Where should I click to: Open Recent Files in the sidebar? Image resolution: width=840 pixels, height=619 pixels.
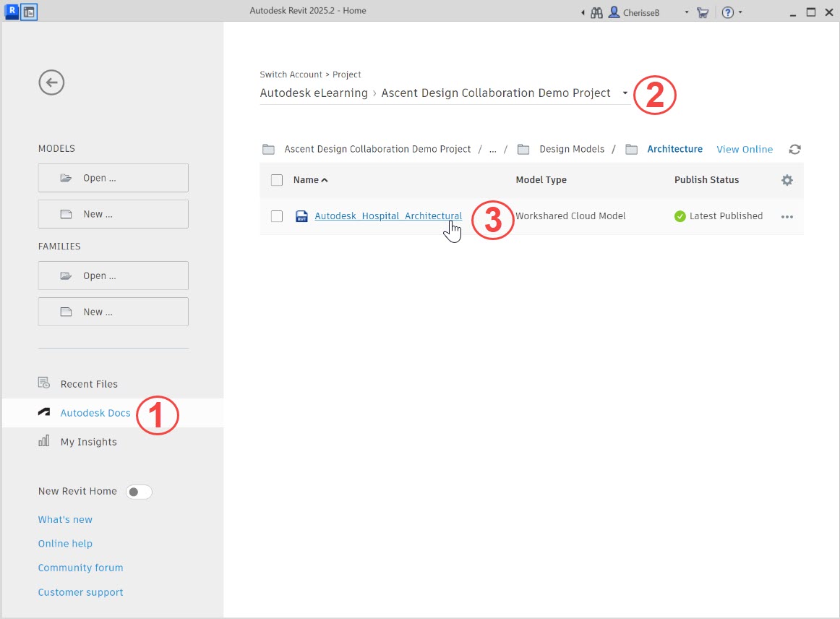point(89,384)
